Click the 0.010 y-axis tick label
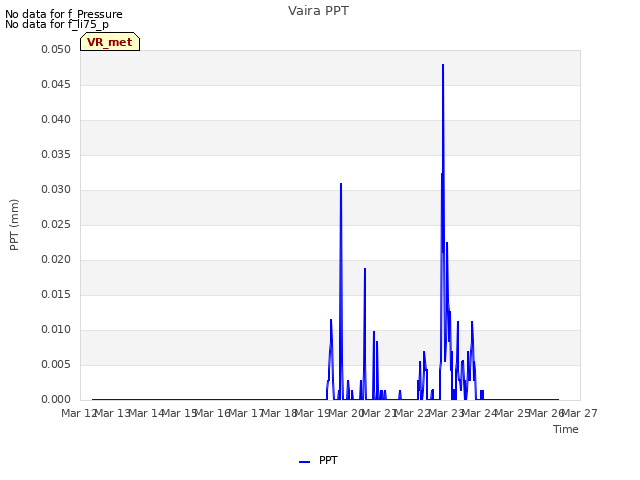 [x=56, y=330]
